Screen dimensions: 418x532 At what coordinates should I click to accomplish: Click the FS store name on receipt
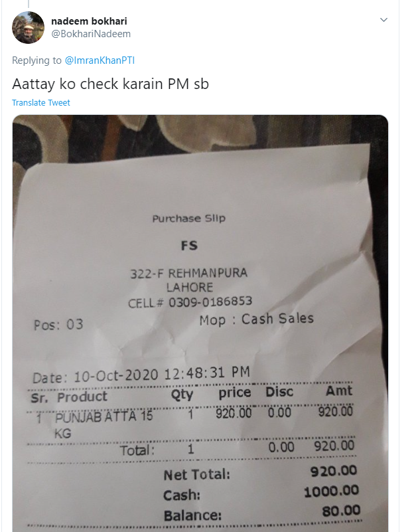coord(189,245)
